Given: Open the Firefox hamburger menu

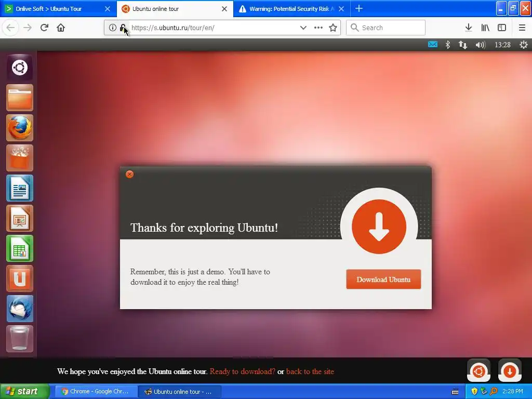Looking at the screenshot, I should click(x=522, y=28).
